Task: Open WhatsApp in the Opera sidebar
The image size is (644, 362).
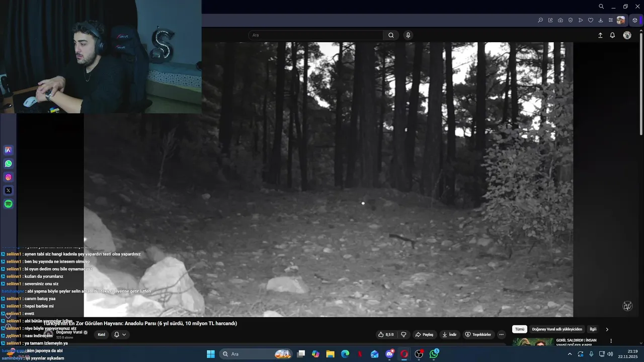Action: (x=8, y=163)
